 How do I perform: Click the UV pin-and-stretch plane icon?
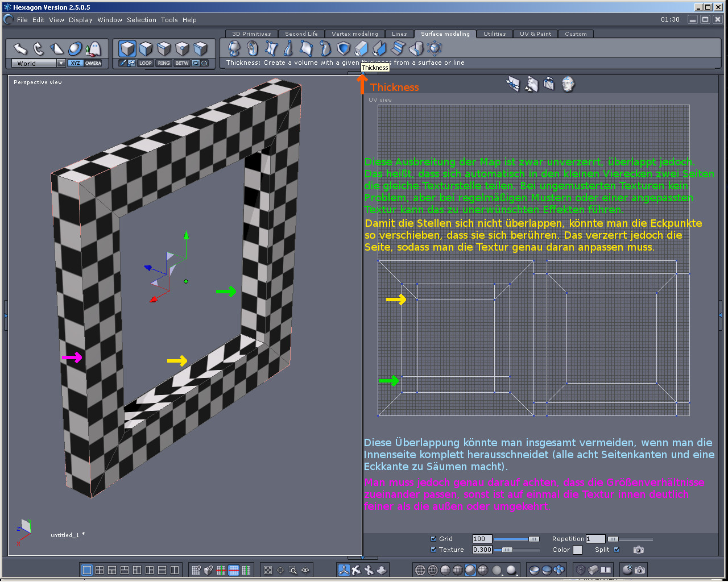pos(513,84)
